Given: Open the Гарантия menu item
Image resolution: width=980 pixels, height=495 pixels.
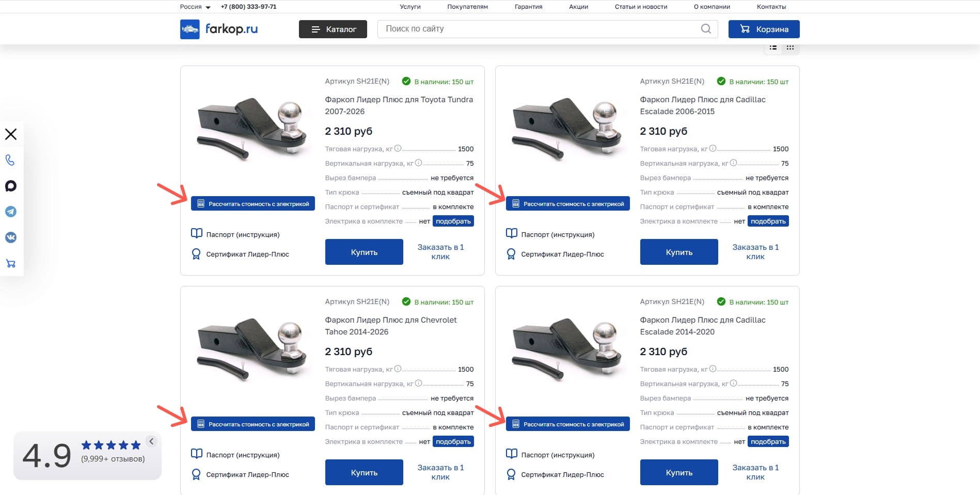Looking at the screenshot, I should click(528, 7).
